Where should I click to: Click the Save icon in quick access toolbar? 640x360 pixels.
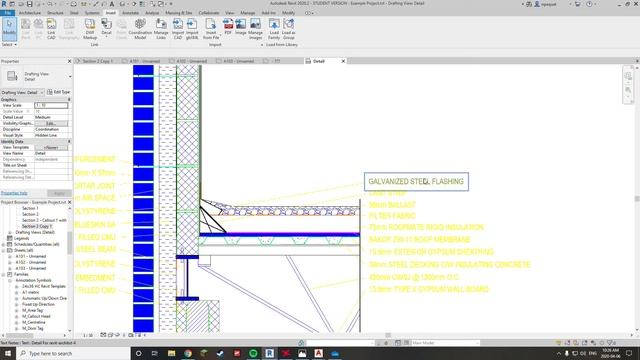[x=29, y=4]
